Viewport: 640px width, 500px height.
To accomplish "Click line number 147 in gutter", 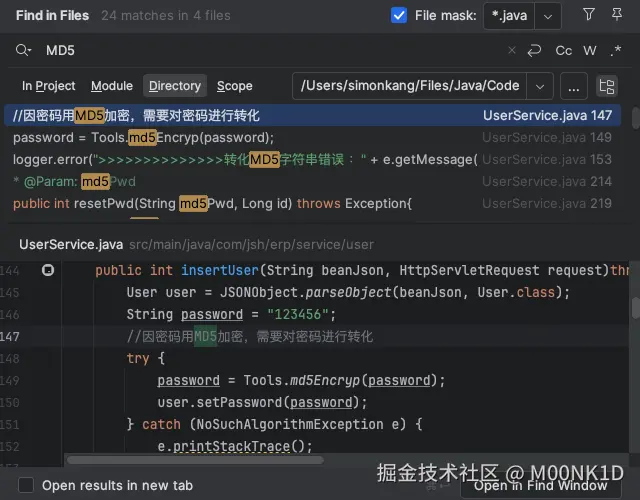I will click(10, 336).
